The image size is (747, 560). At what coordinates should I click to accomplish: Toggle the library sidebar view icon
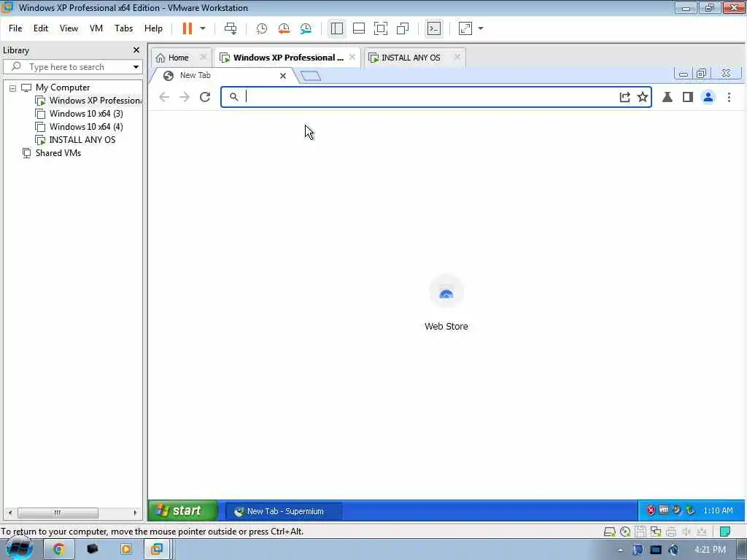[337, 28]
